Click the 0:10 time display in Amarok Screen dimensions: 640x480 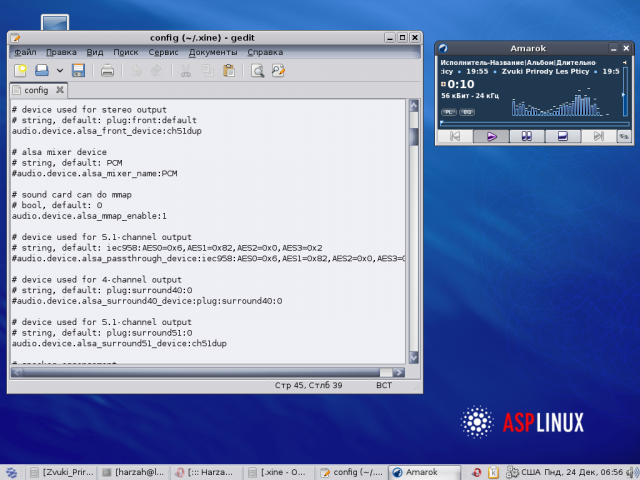coord(461,84)
